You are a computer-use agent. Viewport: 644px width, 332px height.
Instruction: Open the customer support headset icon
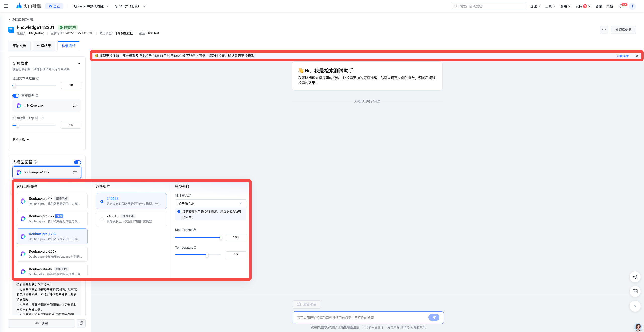coord(635,277)
